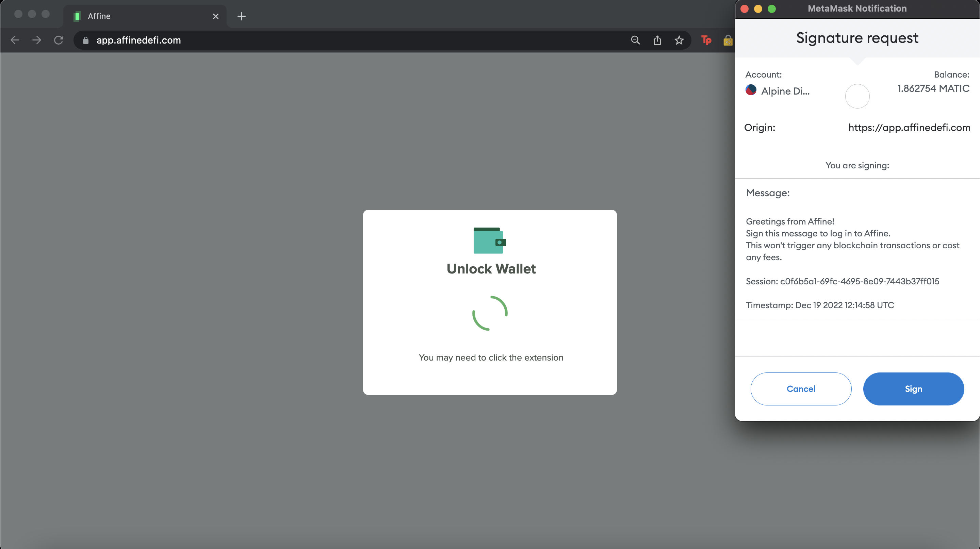
Task: Click the red Tp extension icon
Action: pos(706,40)
